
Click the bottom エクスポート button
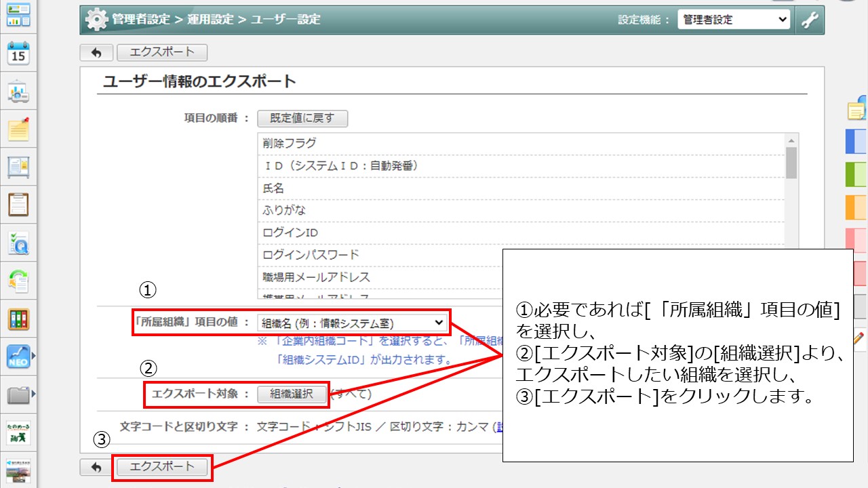[162, 466]
